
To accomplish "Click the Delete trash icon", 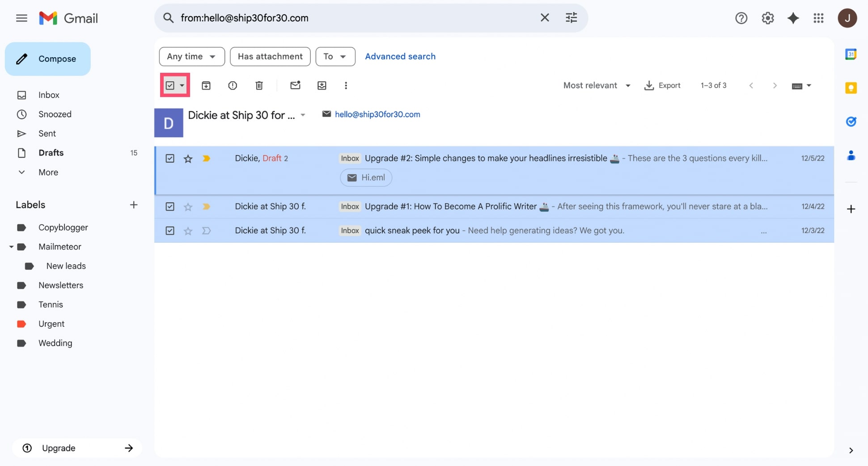I will pos(259,85).
